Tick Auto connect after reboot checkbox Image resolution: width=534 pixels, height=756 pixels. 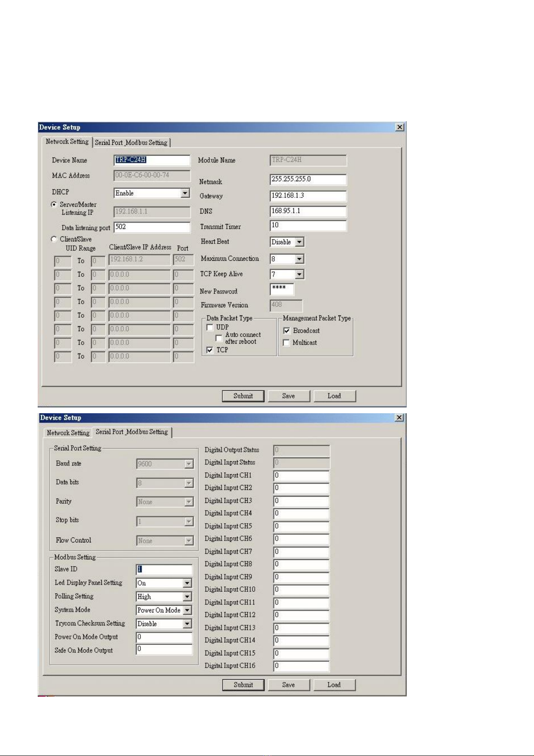219,338
